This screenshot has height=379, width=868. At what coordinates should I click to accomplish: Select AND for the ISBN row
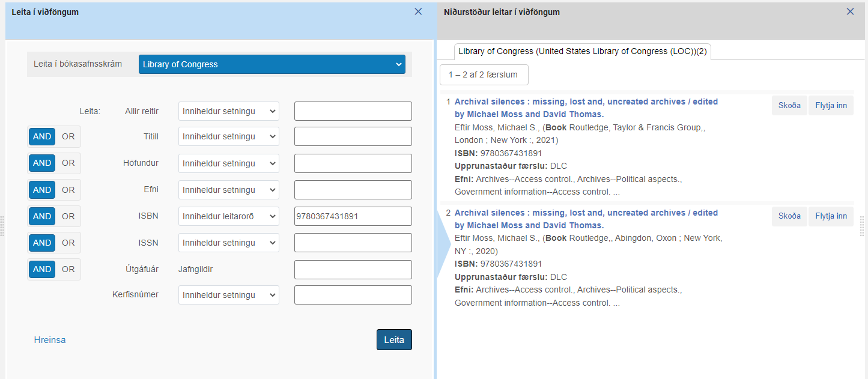tap(42, 216)
